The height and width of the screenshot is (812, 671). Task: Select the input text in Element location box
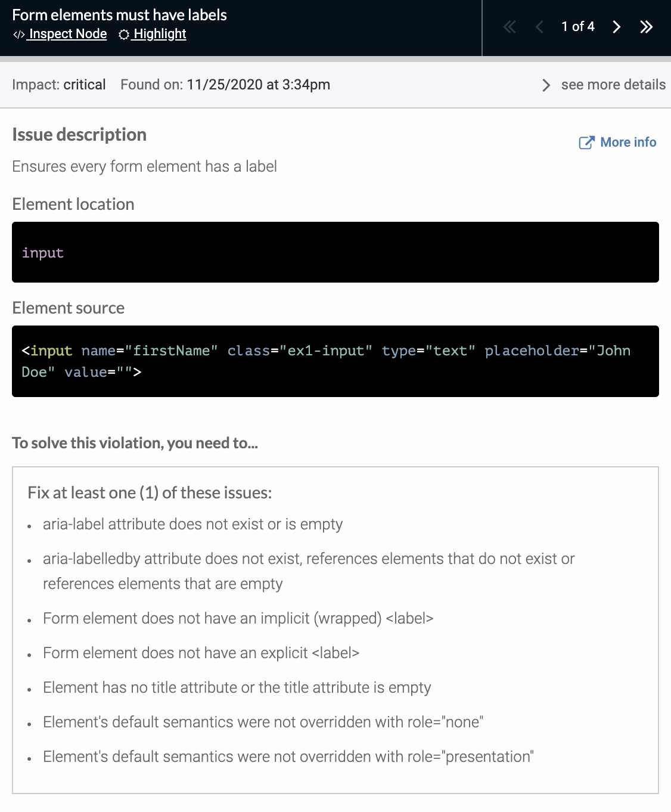point(42,253)
